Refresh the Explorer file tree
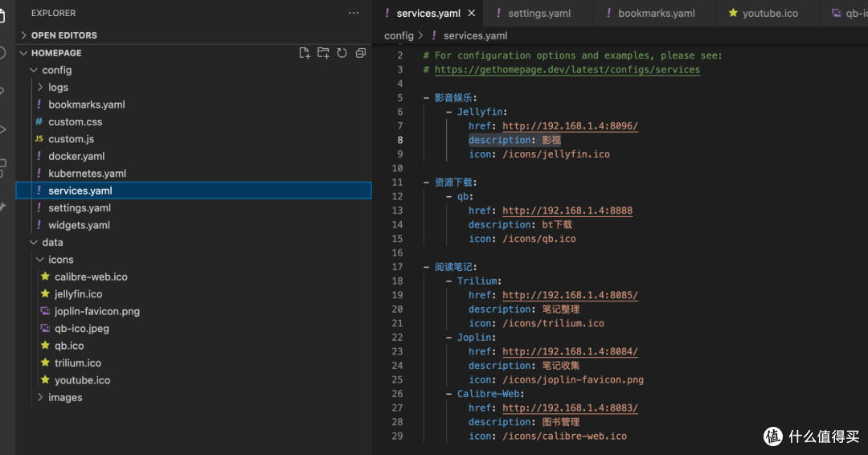The width and height of the screenshot is (868, 455). (x=342, y=53)
